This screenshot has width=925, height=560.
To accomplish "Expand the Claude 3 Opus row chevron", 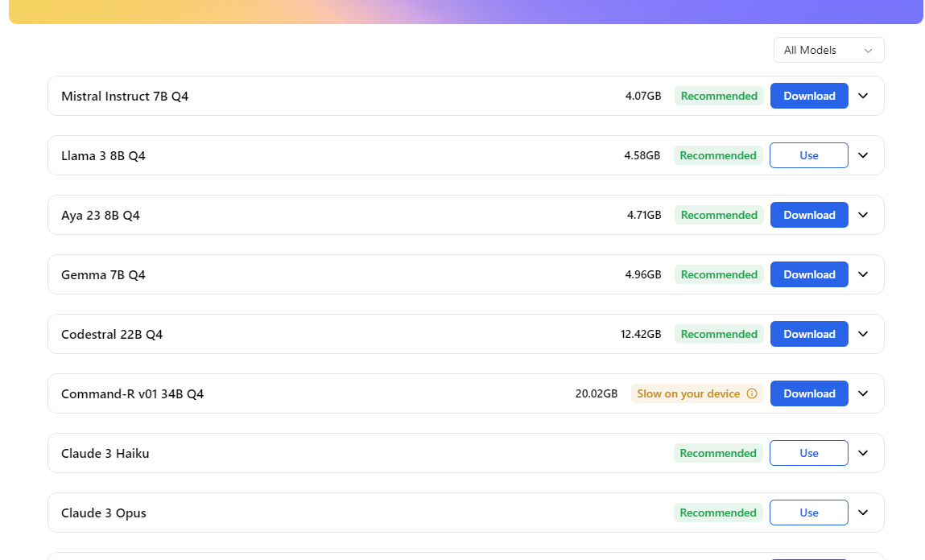I will [x=862, y=513].
